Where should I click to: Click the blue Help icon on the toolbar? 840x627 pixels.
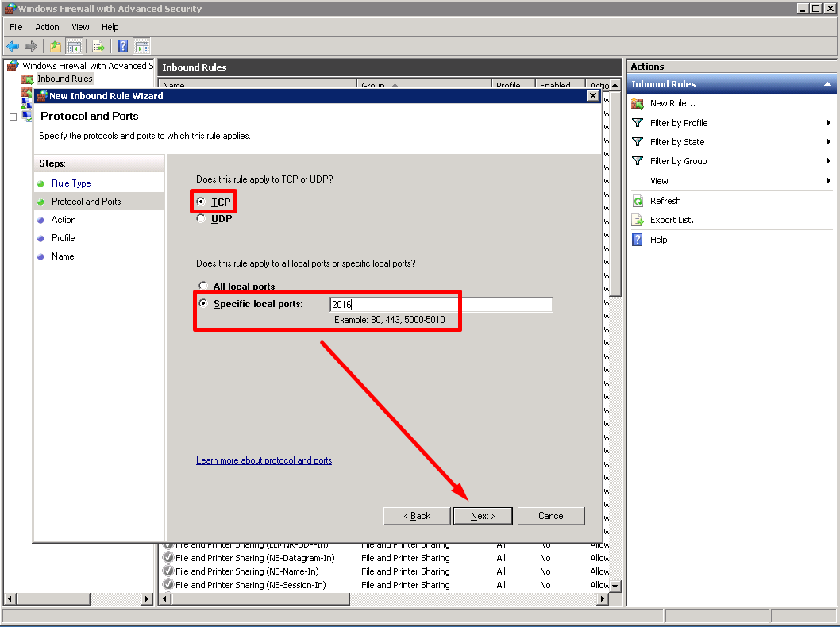[x=121, y=46]
